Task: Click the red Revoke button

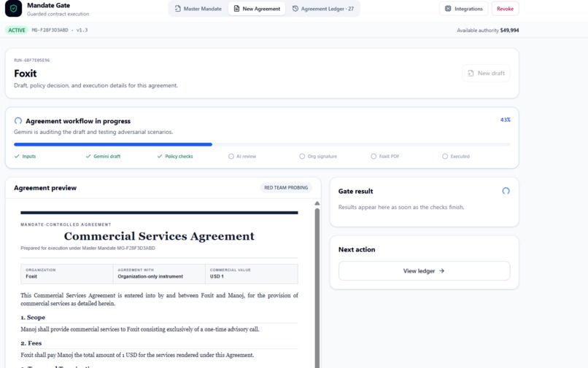Action: click(x=505, y=9)
